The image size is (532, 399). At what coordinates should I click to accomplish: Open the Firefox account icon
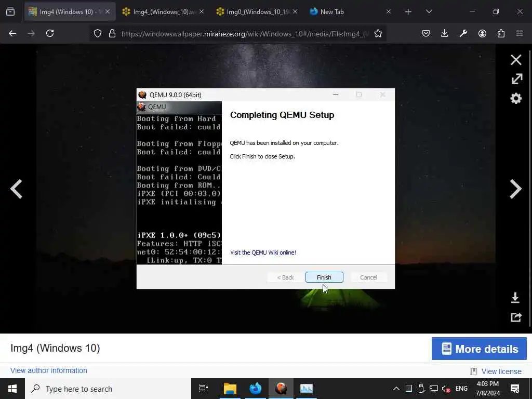[482, 33]
